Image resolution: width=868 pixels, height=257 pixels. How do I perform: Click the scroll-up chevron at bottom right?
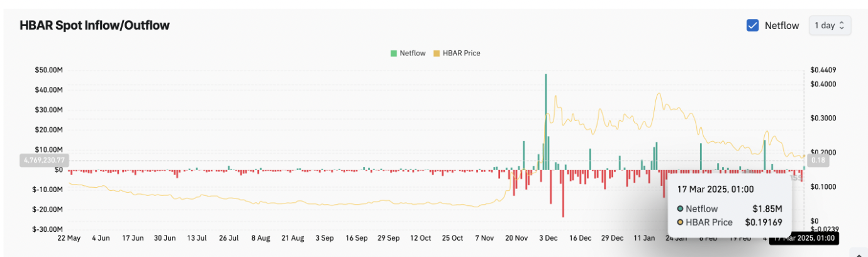pos(859,253)
